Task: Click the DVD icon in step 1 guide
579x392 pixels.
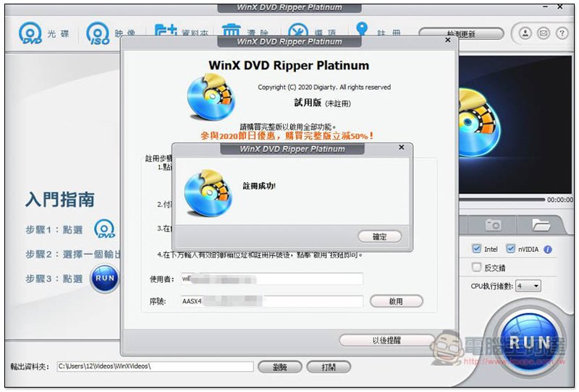Action: pos(104,229)
